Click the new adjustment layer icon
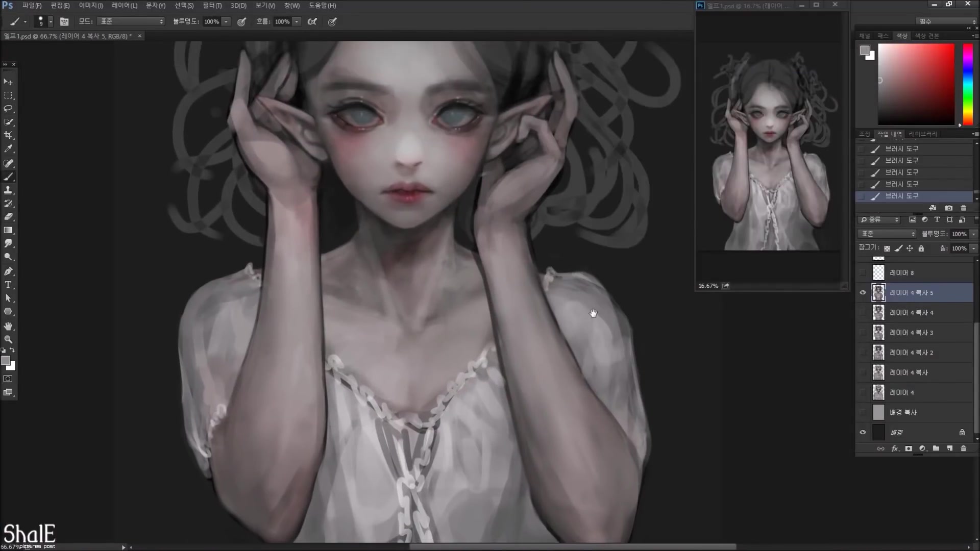This screenshot has width=980, height=551. pyautogui.click(x=922, y=448)
